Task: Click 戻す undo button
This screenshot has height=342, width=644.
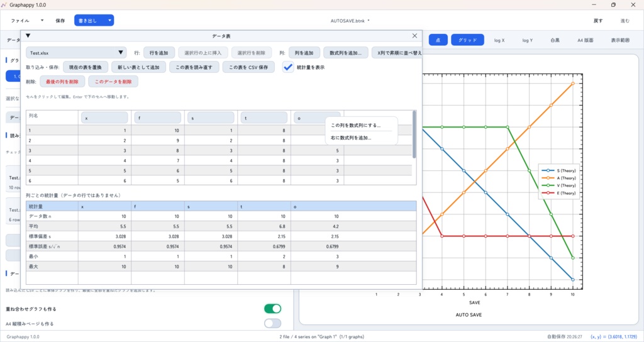Action: coord(598,21)
